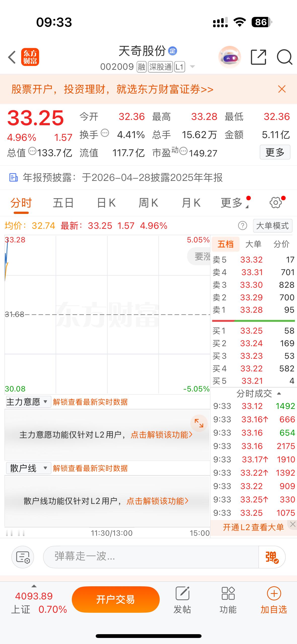The height and width of the screenshot is (644, 297).
Task: Tap the 弹幕走一波 input field
Action: point(151,557)
